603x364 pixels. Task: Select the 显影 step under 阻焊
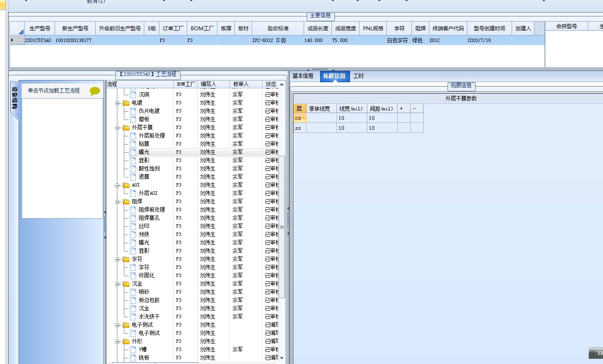point(144,251)
